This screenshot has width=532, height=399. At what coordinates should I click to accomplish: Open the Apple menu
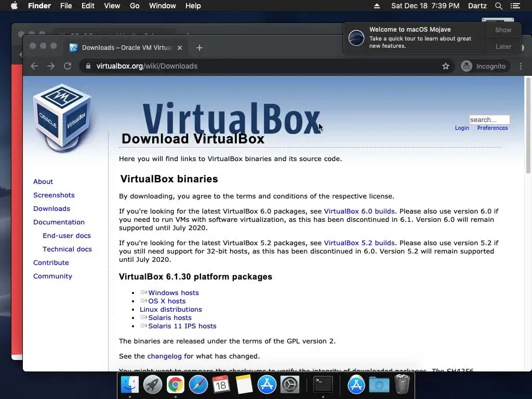(x=14, y=6)
